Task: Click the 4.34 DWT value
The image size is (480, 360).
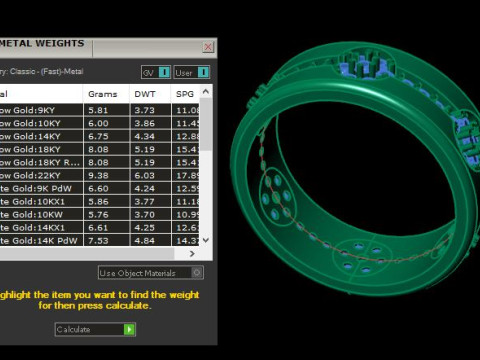Action: [145, 136]
